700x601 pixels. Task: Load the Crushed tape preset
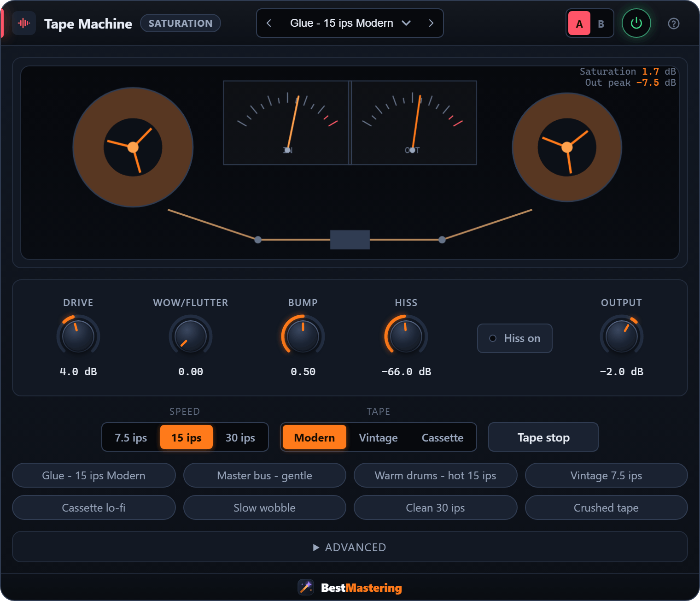[x=607, y=507]
